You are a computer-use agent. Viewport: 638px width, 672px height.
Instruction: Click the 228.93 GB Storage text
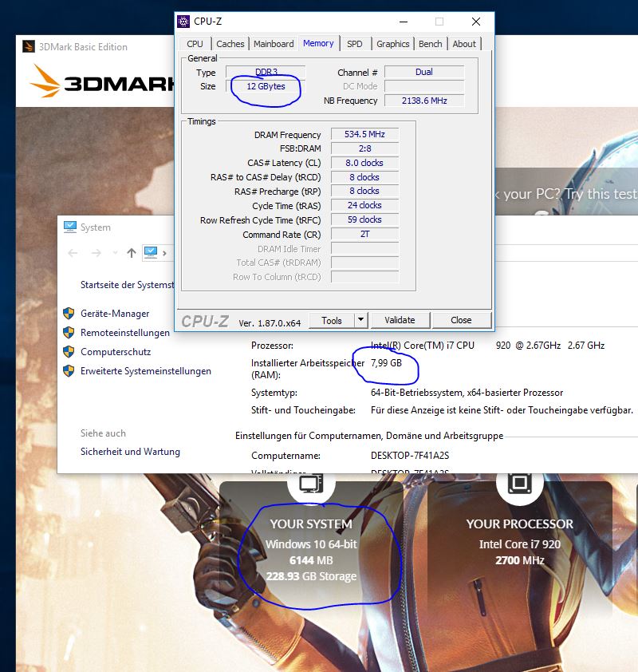point(311,576)
